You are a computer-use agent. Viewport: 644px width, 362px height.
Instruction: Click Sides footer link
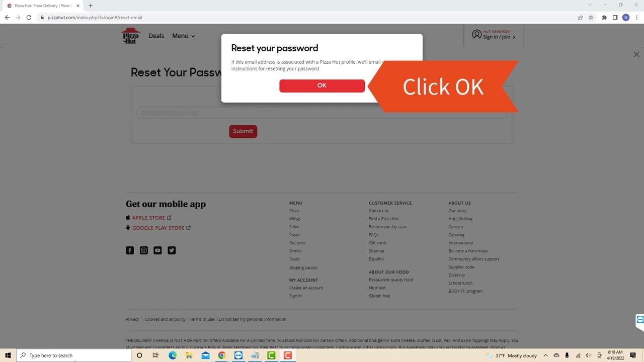(294, 227)
